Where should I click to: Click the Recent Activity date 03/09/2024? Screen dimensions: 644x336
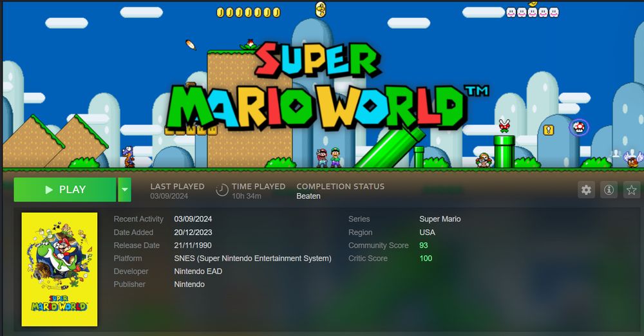[193, 219]
